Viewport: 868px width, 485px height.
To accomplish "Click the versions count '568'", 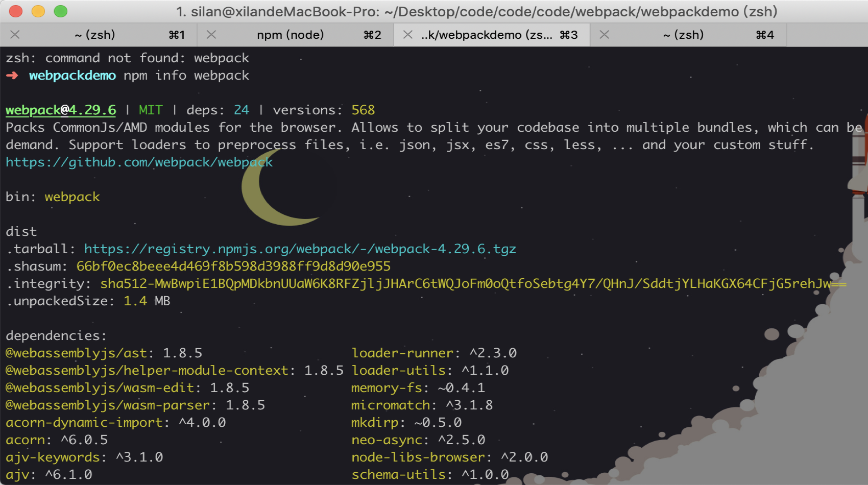I will coord(363,110).
